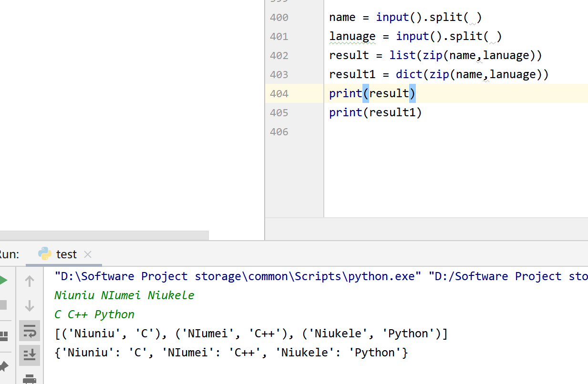Image resolution: width=588 pixels, height=384 pixels.
Task: Click console input 'C C++ Python'
Action: point(94,314)
